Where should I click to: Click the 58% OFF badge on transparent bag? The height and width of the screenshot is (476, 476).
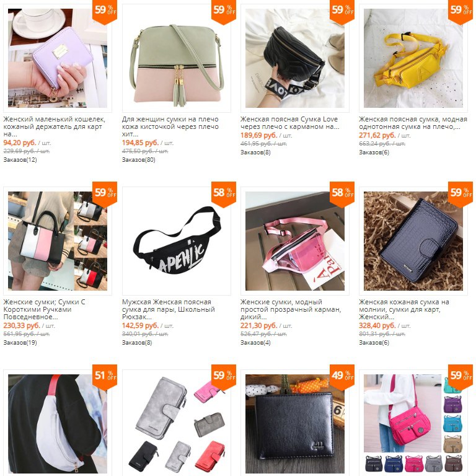tap(342, 194)
